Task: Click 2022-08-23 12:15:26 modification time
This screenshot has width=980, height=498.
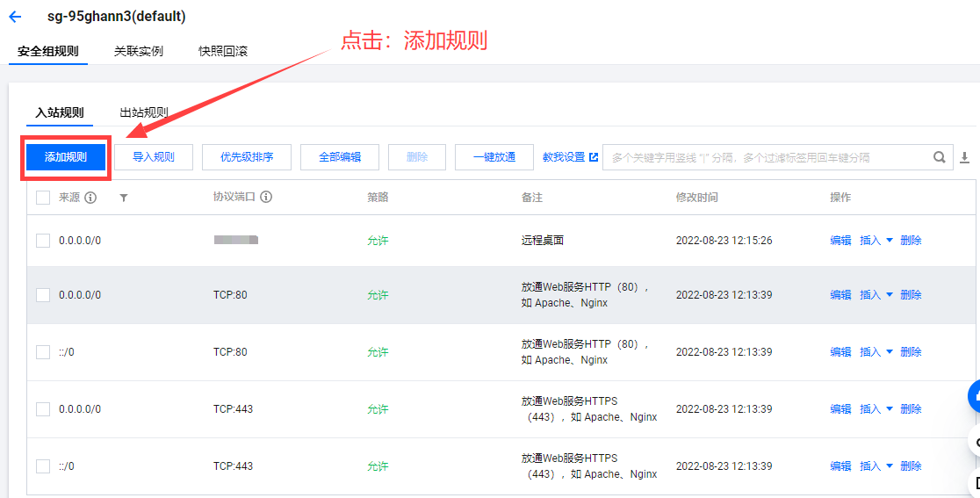Action: pos(724,240)
